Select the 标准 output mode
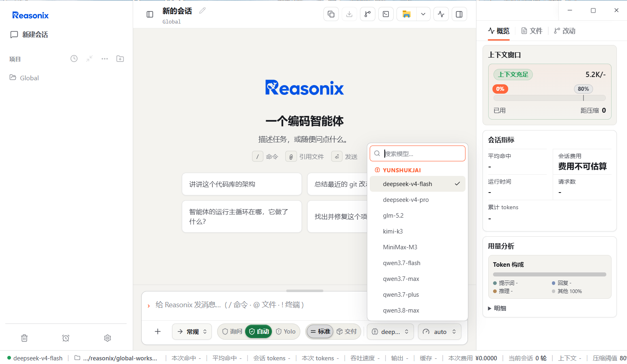 pos(320,332)
